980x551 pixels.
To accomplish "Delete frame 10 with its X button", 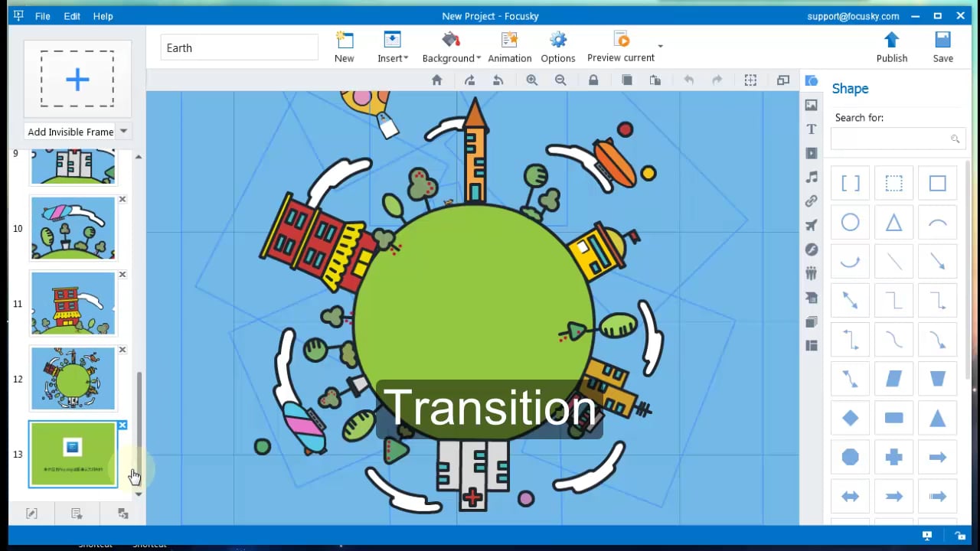I will [x=122, y=200].
